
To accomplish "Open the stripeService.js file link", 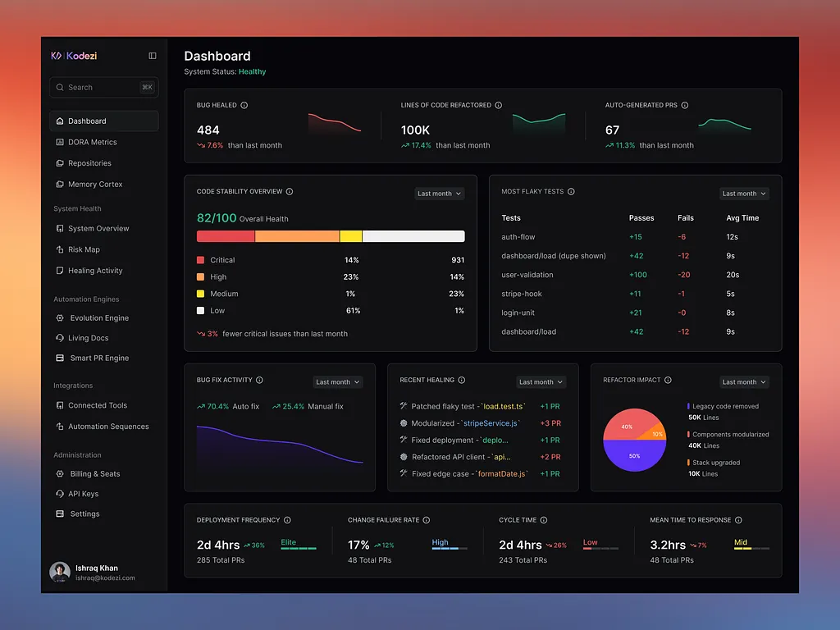I will coord(491,423).
